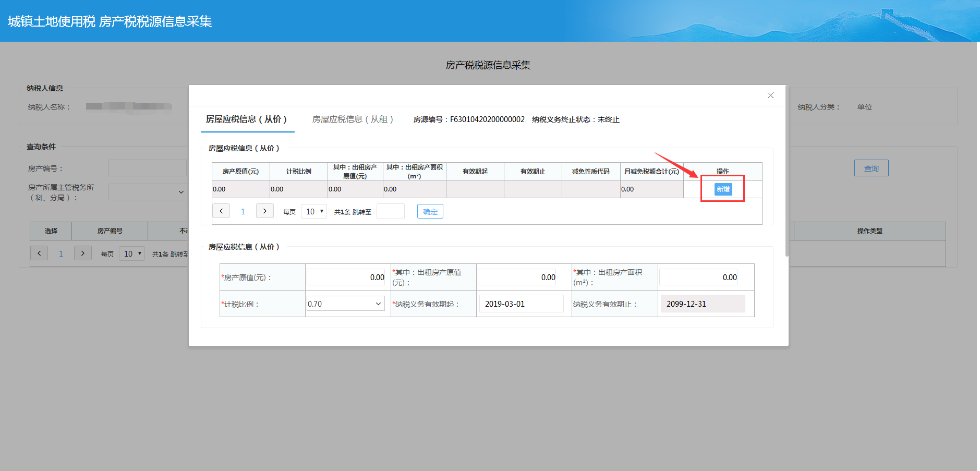Close the 房产税税源信息 dialog with the X icon

pos(770,95)
